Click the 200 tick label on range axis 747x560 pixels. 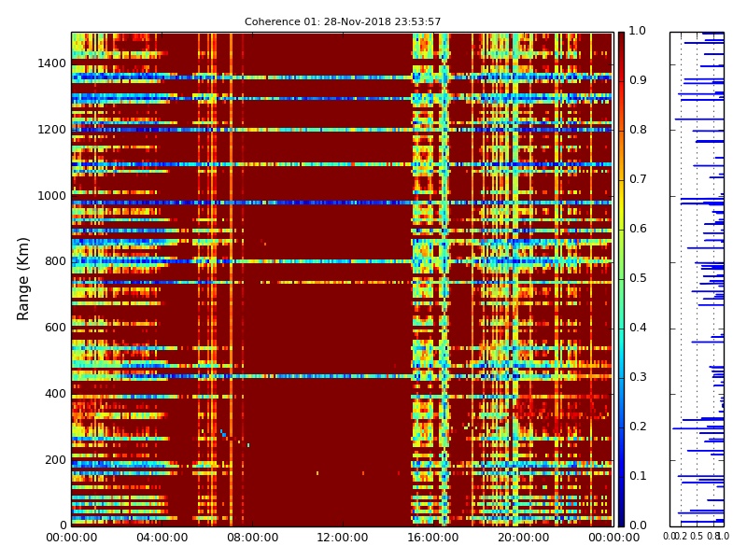pos(55,460)
